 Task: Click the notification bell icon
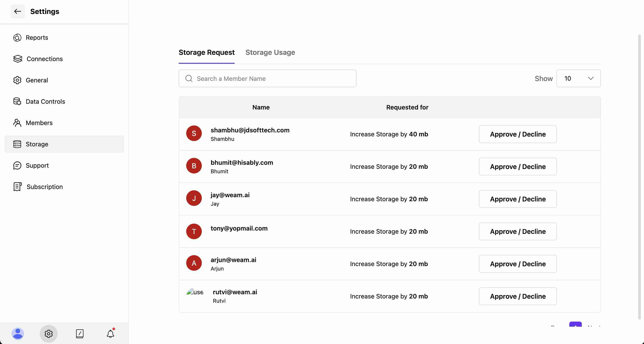[x=110, y=334]
